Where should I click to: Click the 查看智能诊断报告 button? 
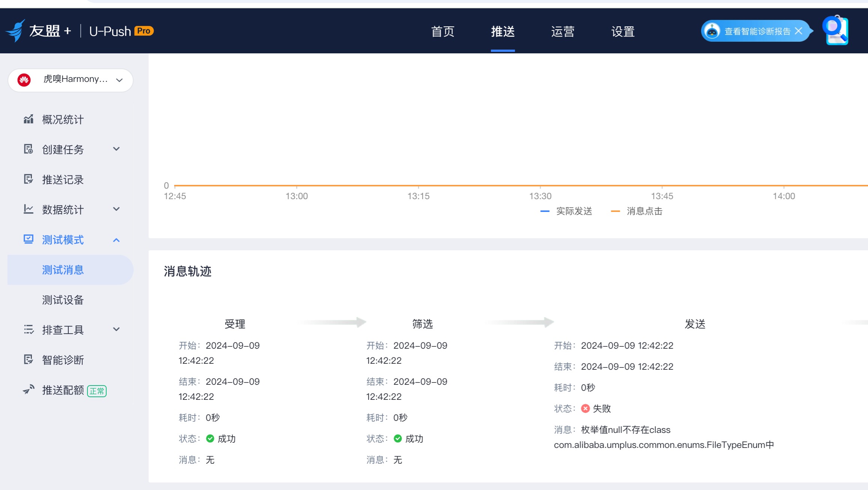758,31
